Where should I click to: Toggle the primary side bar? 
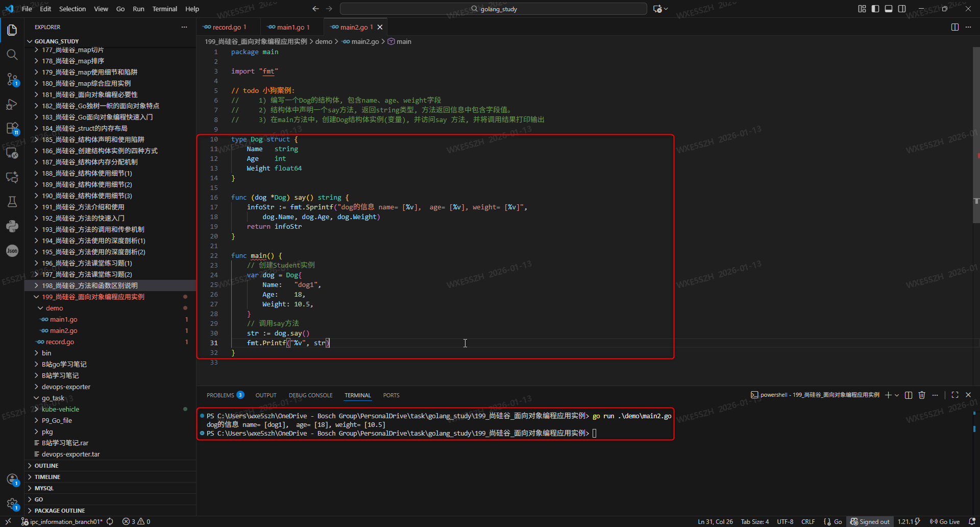(875, 9)
